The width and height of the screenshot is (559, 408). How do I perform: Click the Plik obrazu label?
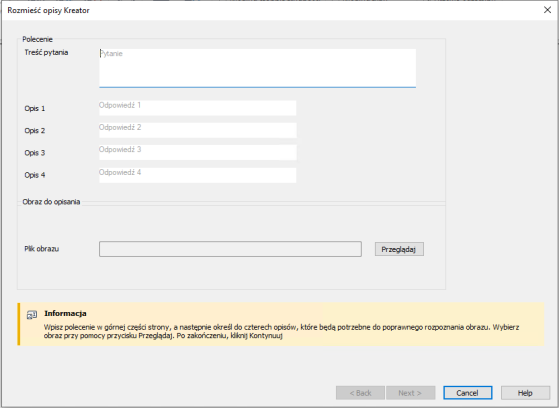(41, 249)
